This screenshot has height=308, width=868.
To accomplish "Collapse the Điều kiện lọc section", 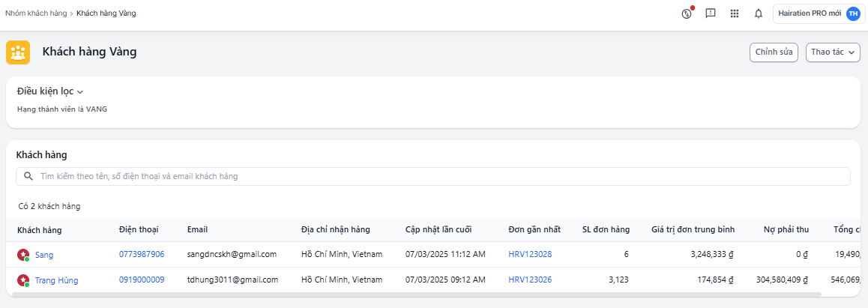I will tap(49, 91).
